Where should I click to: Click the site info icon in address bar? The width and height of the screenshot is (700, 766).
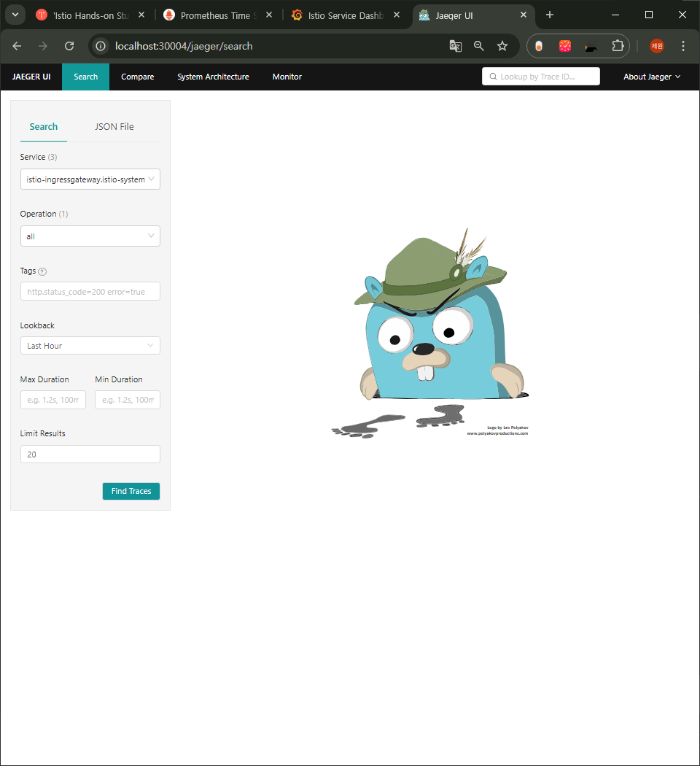(x=101, y=46)
